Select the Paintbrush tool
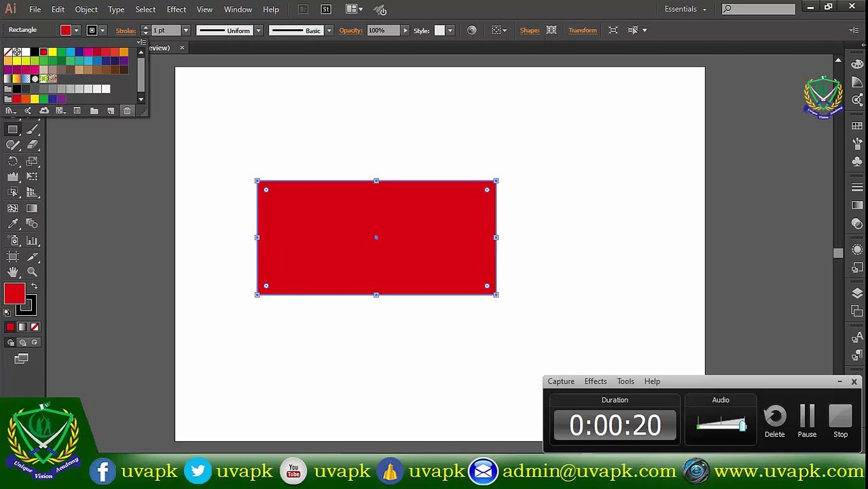868x489 pixels. pyautogui.click(x=33, y=129)
